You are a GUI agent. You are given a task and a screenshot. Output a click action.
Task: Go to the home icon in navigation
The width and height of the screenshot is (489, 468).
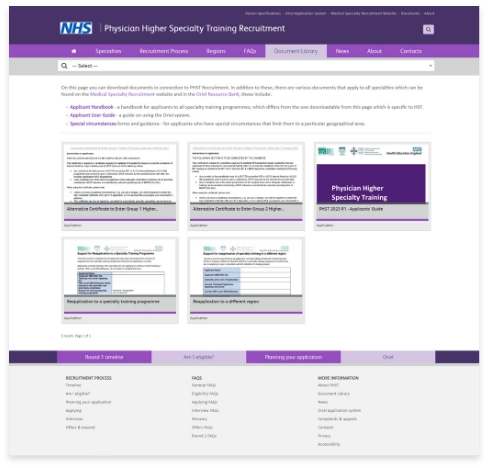click(x=74, y=51)
